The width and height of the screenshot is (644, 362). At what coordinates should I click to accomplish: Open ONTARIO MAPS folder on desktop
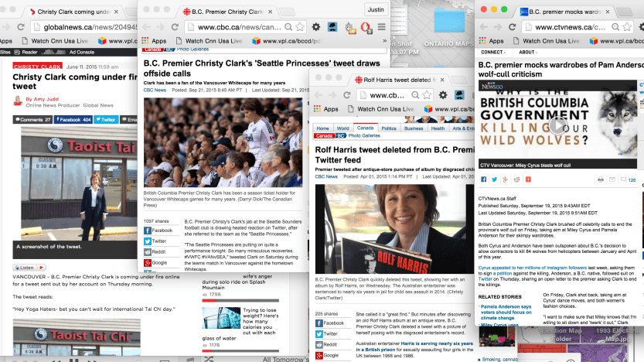coord(449,28)
